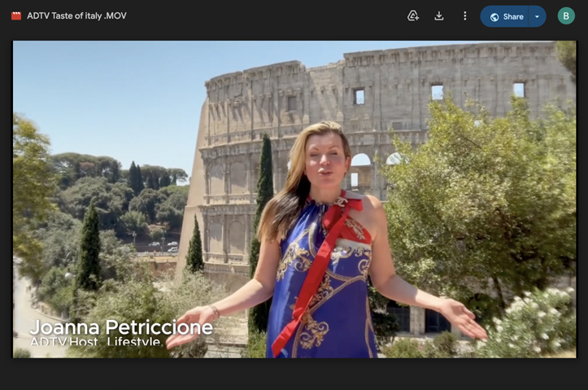Expand the Share dropdown arrow
This screenshot has width=588, height=390.
(x=537, y=16)
